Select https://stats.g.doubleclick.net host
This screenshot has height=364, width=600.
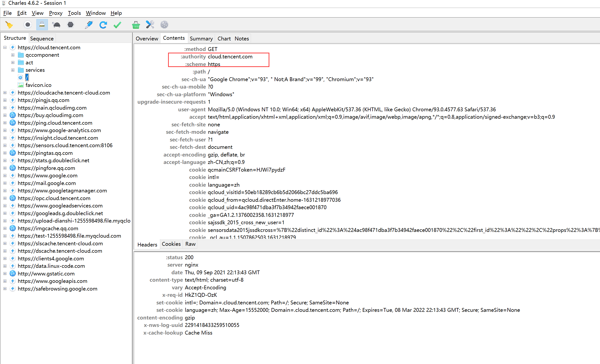pyautogui.click(x=53, y=161)
